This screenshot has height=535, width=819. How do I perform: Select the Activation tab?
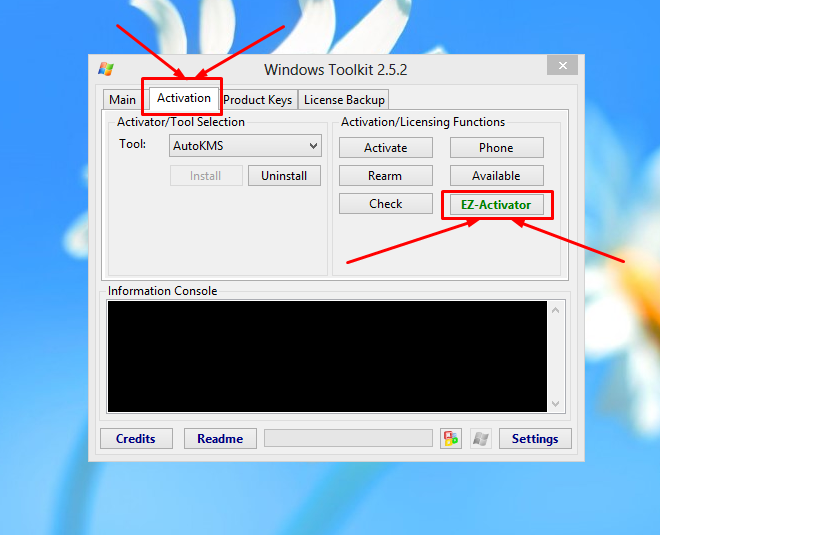(183, 98)
